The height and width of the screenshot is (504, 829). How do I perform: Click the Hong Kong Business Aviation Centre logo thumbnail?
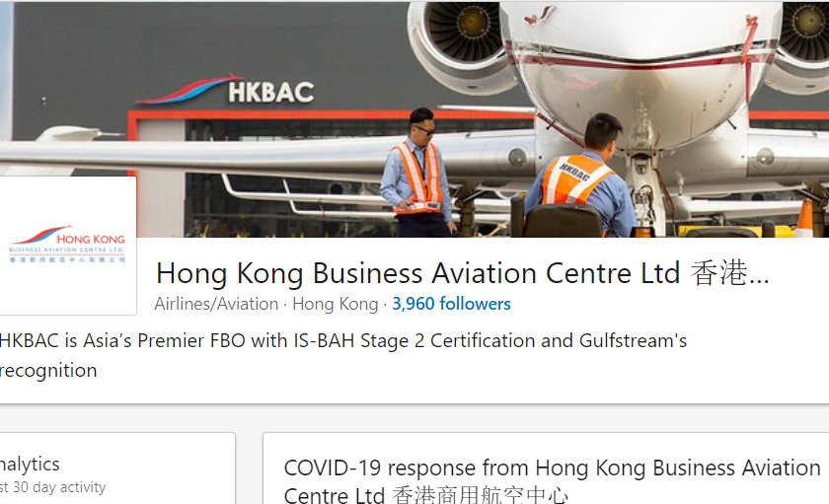click(x=67, y=246)
